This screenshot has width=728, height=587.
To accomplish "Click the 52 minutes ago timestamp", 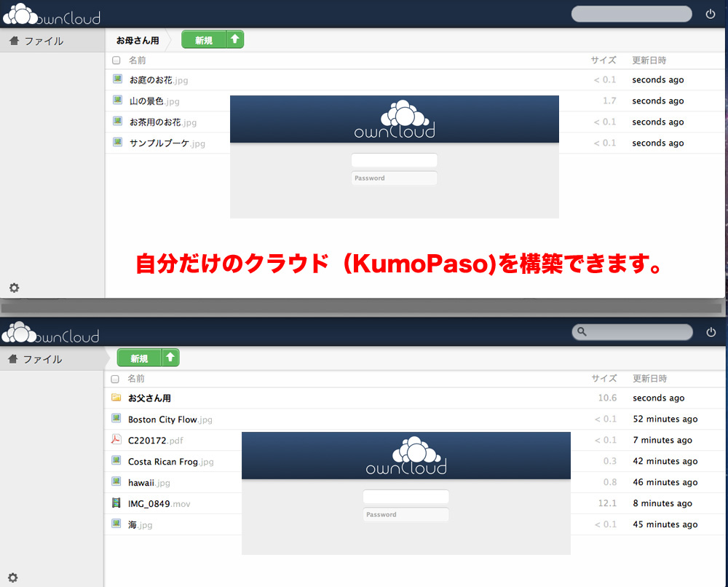I will [665, 419].
